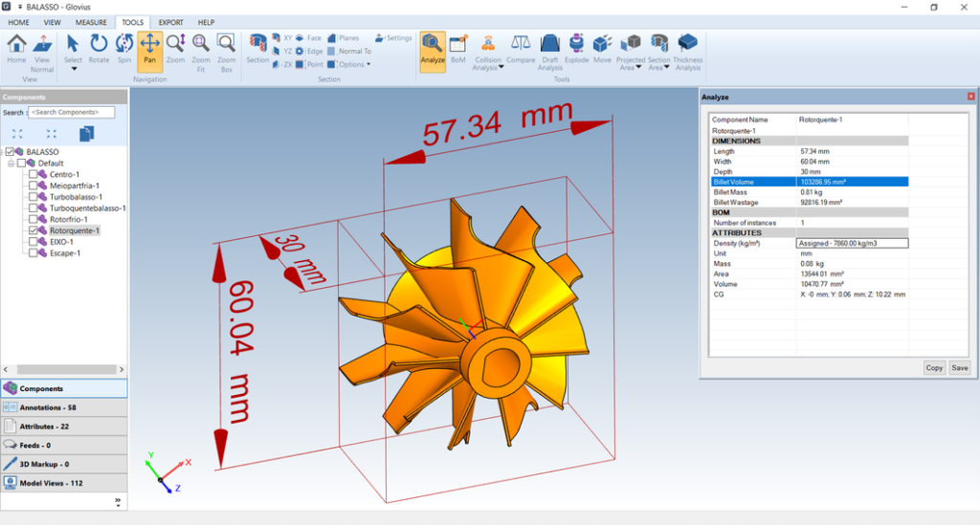Activate the Move tool
Viewport: 980px width, 525px height.
point(602,49)
